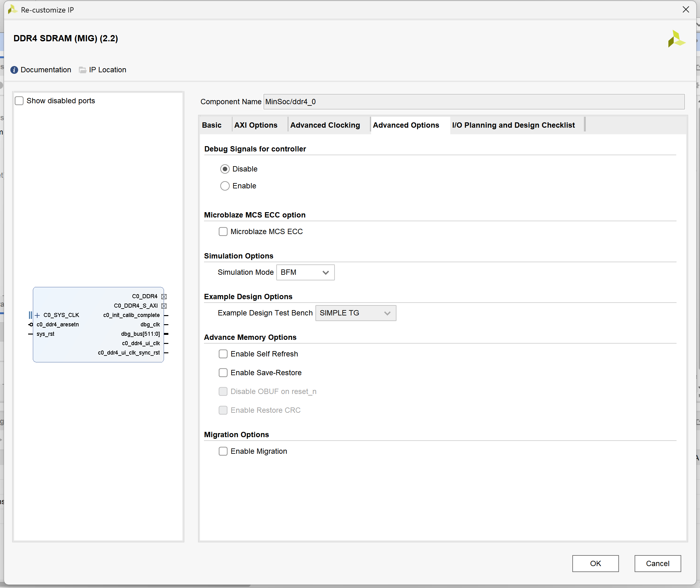Expand the C0_DDR4_S_AXI interface port icon
Viewport: 700px width, 588px height.
click(x=164, y=306)
